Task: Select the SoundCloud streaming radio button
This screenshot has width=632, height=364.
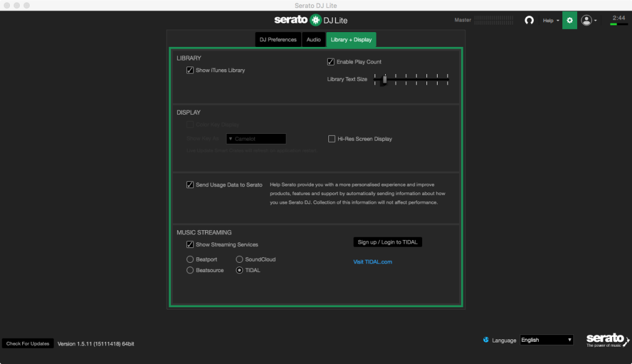Action: pos(239,260)
